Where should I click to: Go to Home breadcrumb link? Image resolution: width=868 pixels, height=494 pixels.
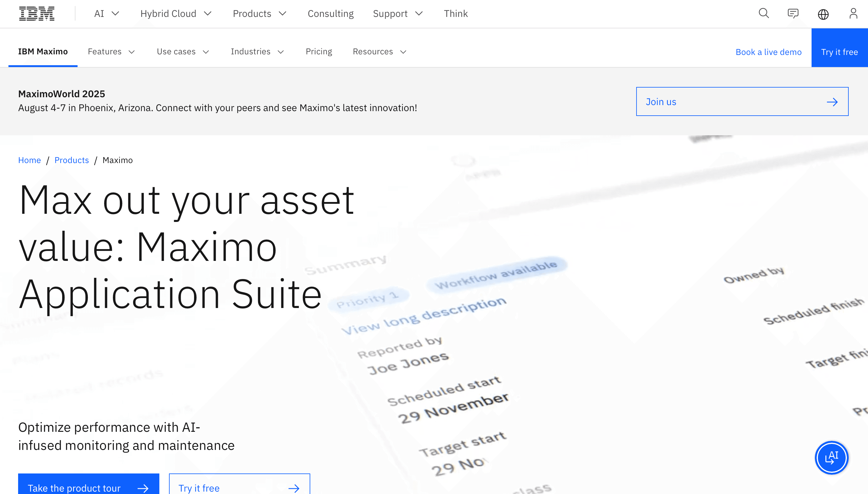coord(30,160)
